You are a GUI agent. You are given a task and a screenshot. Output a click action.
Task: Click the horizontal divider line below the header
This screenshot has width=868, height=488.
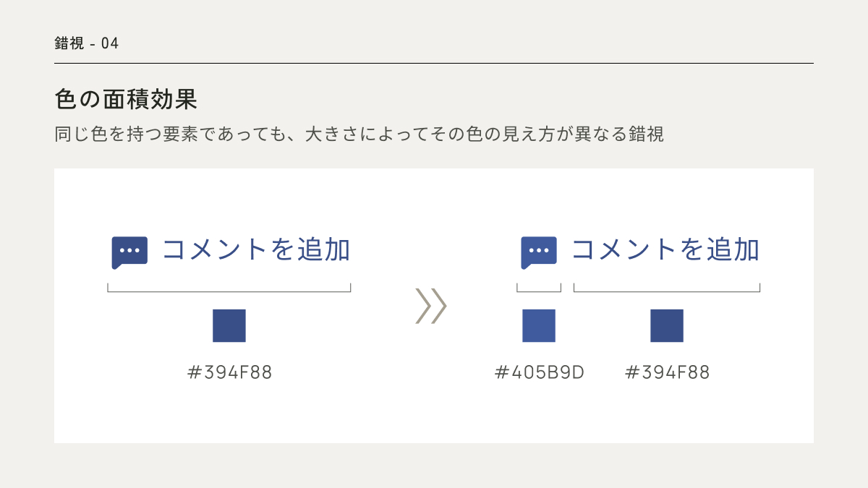click(x=434, y=64)
